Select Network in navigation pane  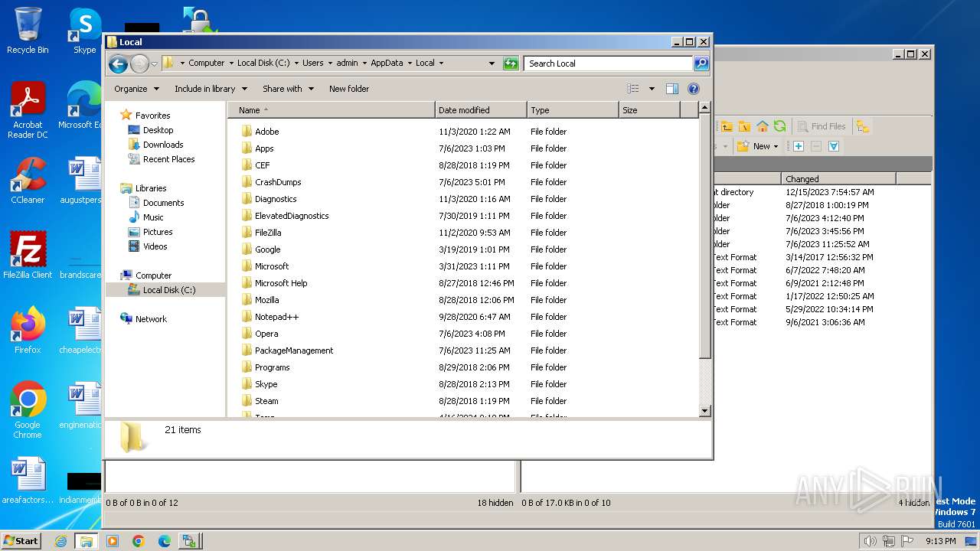coord(151,319)
